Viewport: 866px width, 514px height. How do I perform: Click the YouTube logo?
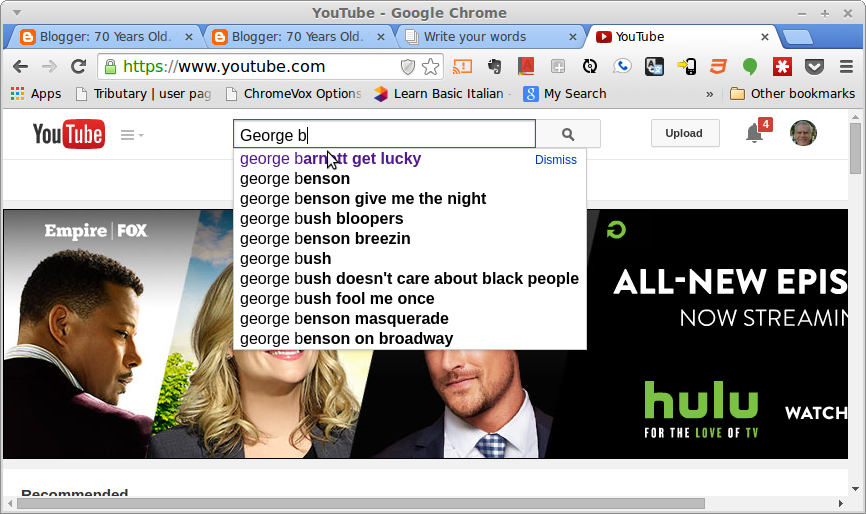[x=68, y=134]
